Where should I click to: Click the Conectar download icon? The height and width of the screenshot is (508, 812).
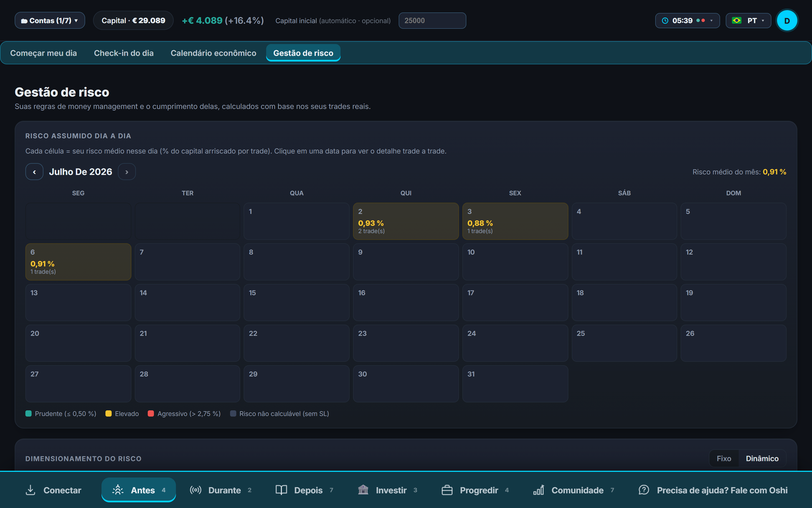[30, 490]
